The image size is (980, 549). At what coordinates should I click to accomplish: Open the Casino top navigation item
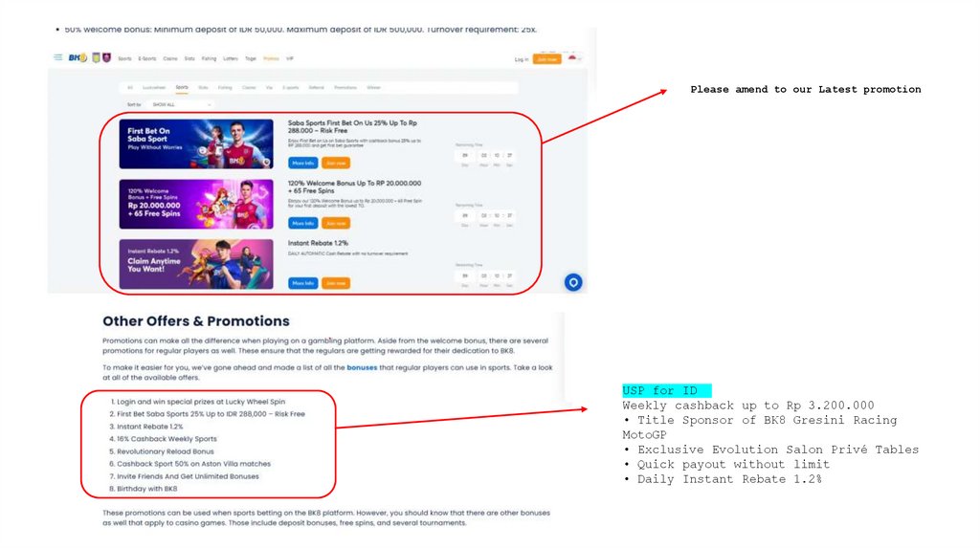point(170,58)
